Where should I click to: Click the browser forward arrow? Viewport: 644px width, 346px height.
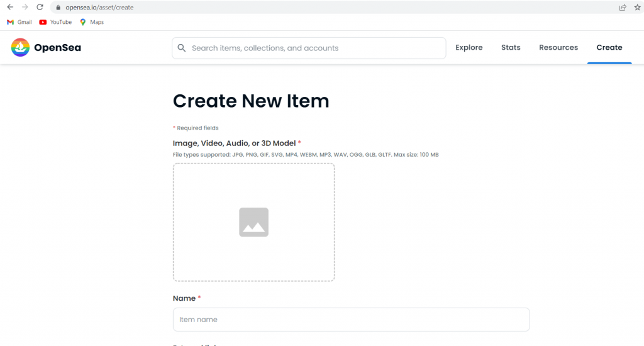click(25, 7)
